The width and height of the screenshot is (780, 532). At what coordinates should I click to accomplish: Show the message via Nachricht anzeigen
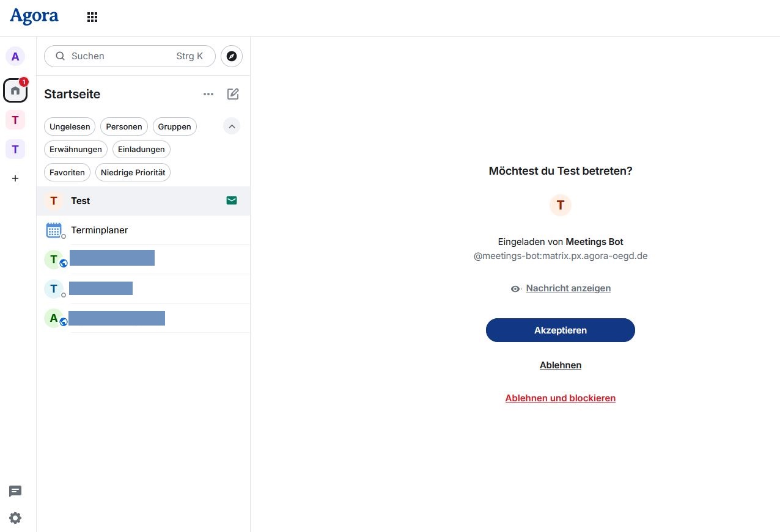tap(568, 288)
